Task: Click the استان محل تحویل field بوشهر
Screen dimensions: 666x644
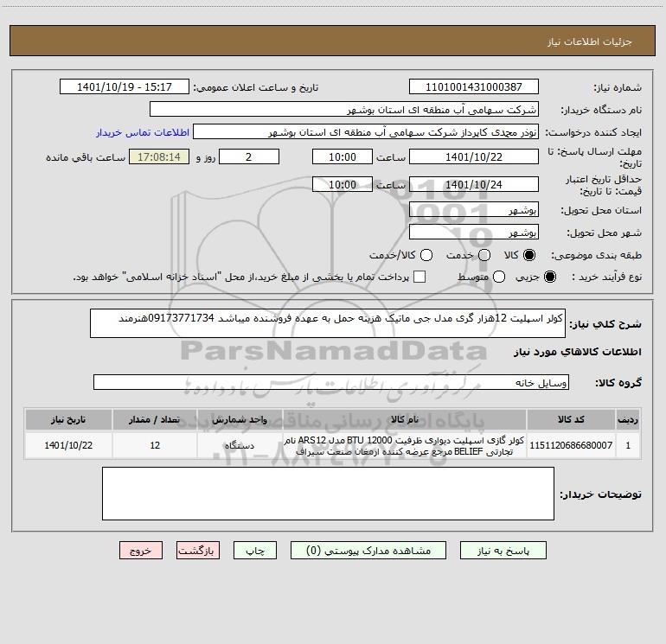Action: coord(474,209)
